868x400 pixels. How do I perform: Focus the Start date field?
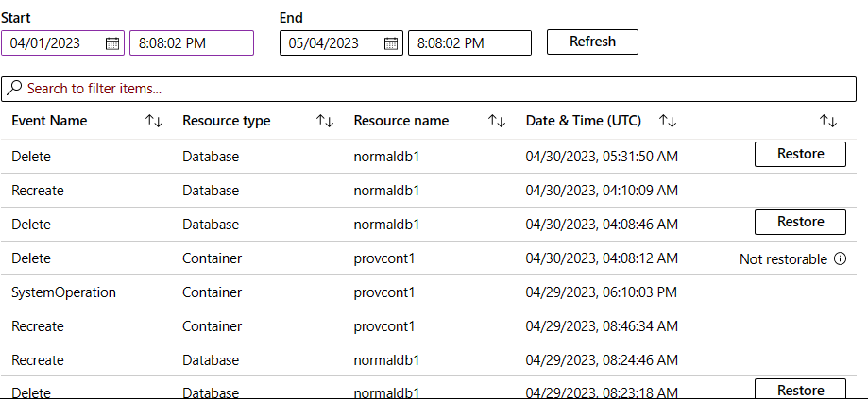pos(54,43)
